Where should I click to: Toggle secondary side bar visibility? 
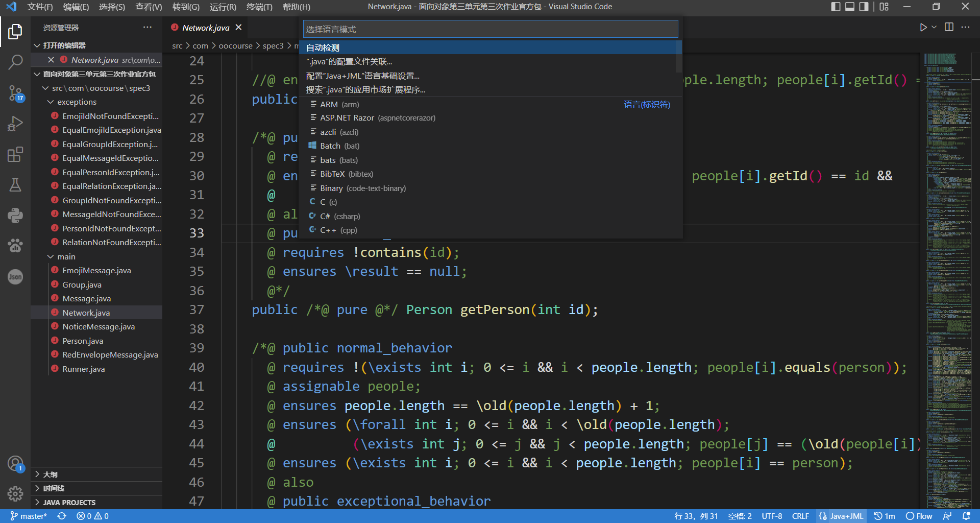[864, 7]
